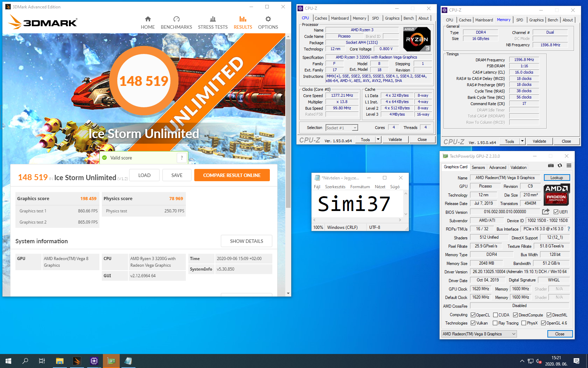Click the 3DMark vertical scrollbar thumb
Image resolution: width=588 pixels, height=368 pixels.
288,123
